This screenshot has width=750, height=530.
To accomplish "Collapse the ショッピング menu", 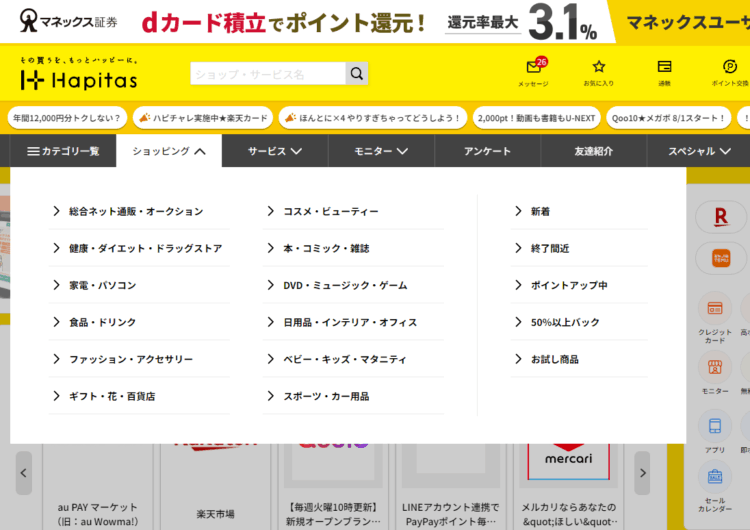I will click(169, 151).
